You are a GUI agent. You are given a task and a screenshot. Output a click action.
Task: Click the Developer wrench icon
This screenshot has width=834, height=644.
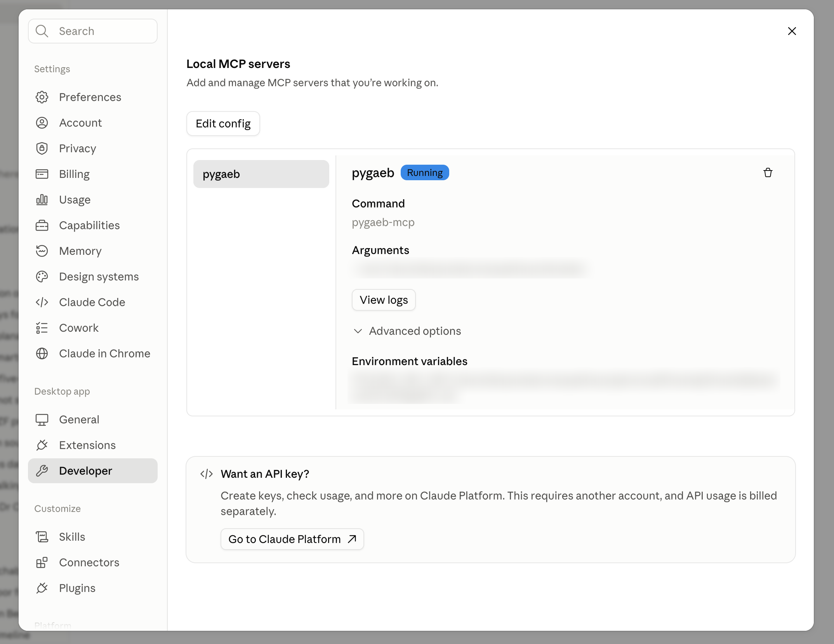(x=42, y=471)
